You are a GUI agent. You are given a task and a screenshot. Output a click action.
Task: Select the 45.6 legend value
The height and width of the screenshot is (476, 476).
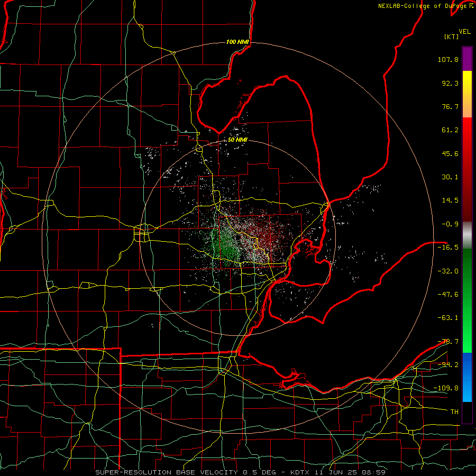coord(450,153)
